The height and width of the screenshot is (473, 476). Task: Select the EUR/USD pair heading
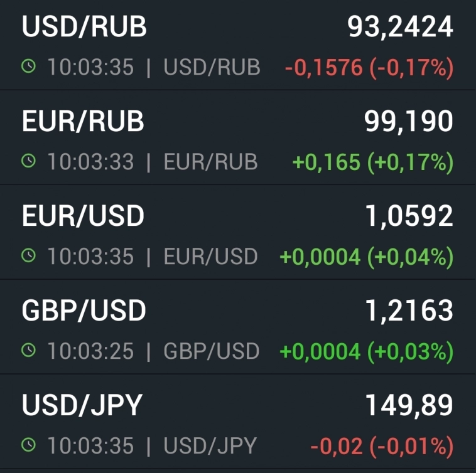(x=83, y=216)
